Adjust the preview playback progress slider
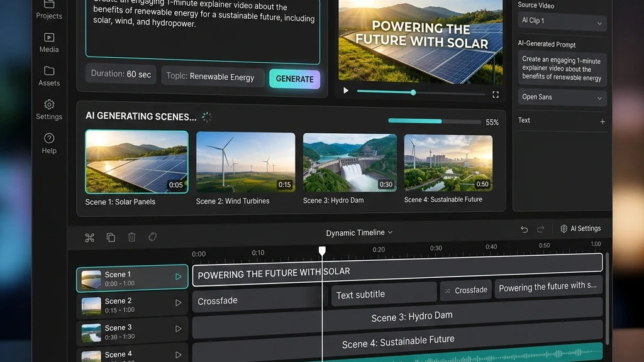Viewport: 644px width, 362px height. (421, 93)
